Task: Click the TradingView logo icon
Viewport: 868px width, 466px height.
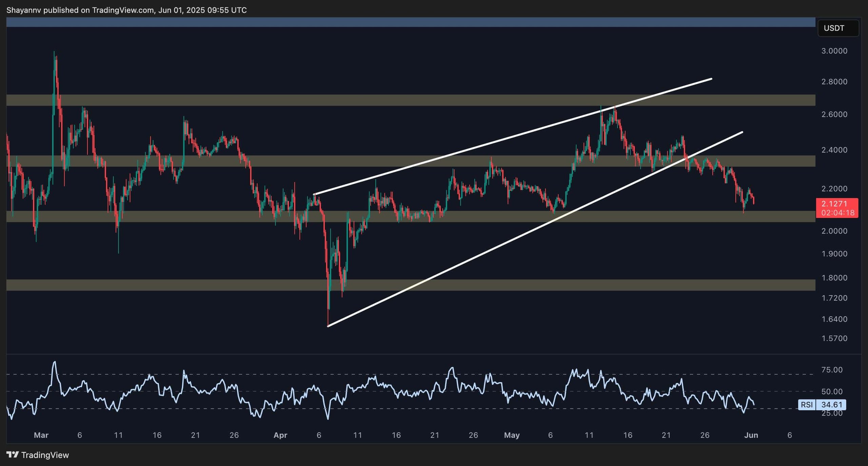Action: tap(13, 454)
